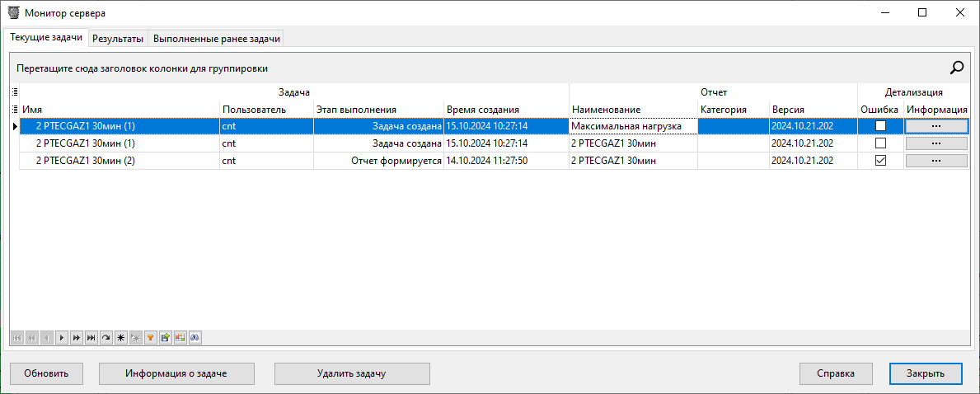This screenshot has width=980, height=394.
Task: Click the black asterisk bookmark icon
Action: [x=120, y=338]
